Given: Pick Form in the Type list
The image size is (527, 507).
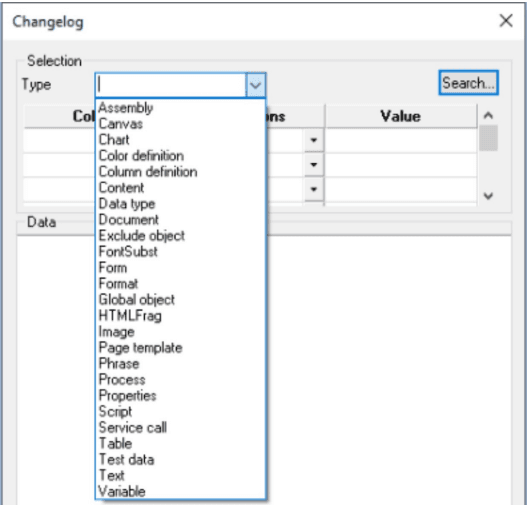Looking at the screenshot, I should 181,268.
